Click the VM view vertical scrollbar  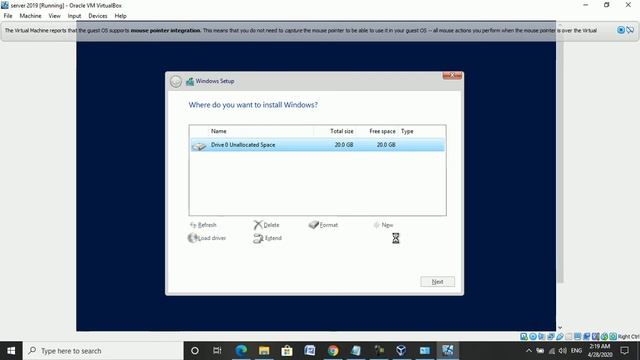[x=560, y=161]
